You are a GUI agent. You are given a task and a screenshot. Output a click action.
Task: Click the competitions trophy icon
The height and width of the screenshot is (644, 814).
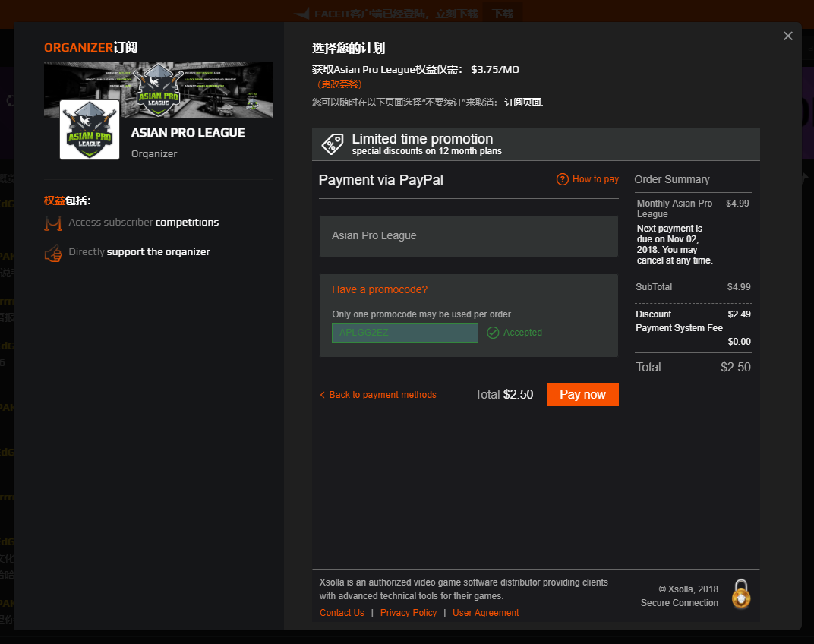(x=53, y=223)
